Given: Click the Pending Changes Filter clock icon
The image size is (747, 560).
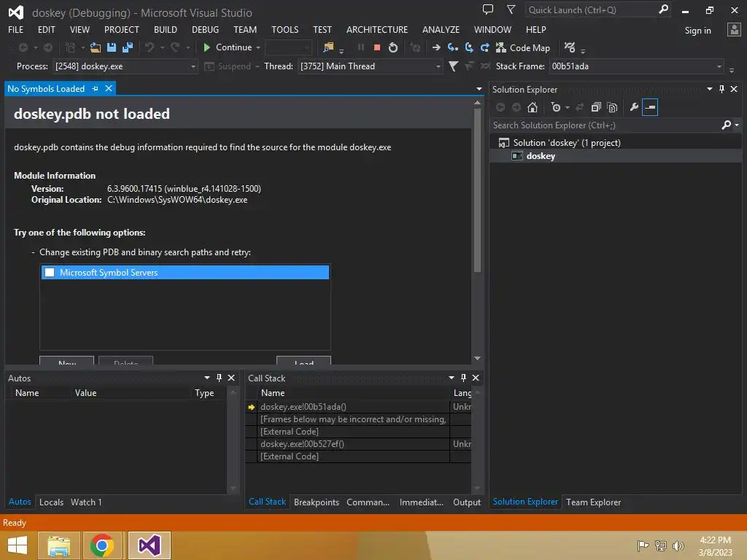Looking at the screenshot, I should click(555, 108).
